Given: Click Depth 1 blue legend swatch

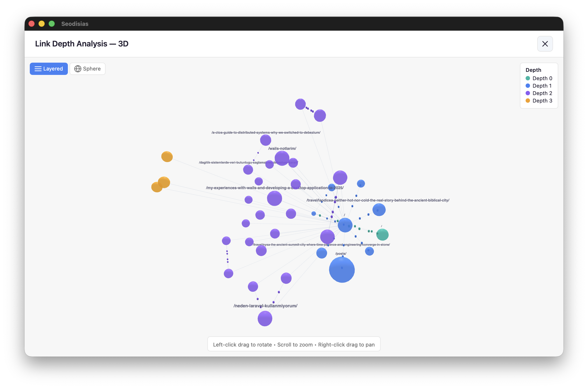Looking at the screenshot, I should [x=528, y=86].
